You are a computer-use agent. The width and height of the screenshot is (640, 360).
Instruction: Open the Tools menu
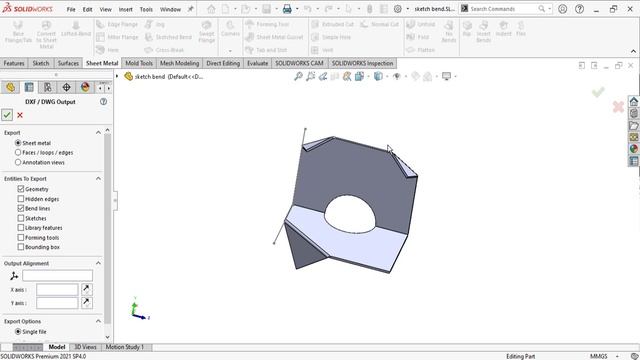click(x=146, y=9)
